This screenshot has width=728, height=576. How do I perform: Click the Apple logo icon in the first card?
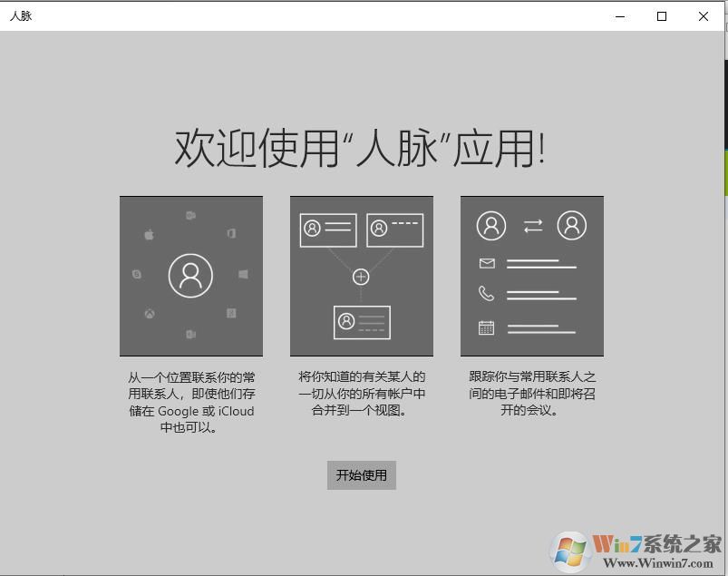pos(149,235)
